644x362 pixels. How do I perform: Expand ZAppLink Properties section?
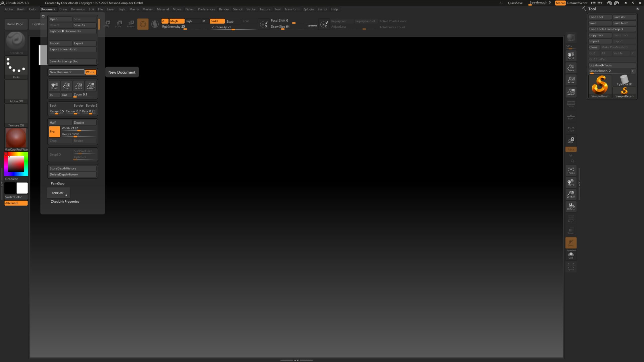point(65,202)
